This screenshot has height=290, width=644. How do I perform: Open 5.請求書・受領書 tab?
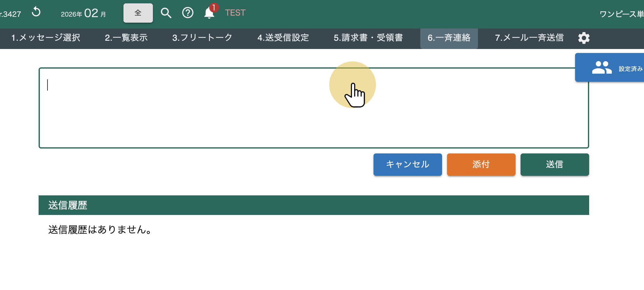click(368, 38)
